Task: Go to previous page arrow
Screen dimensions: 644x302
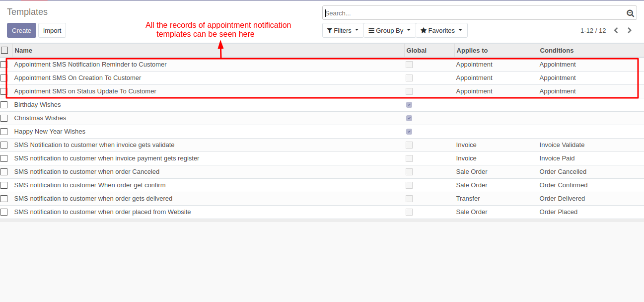Action: click(616, 30)
